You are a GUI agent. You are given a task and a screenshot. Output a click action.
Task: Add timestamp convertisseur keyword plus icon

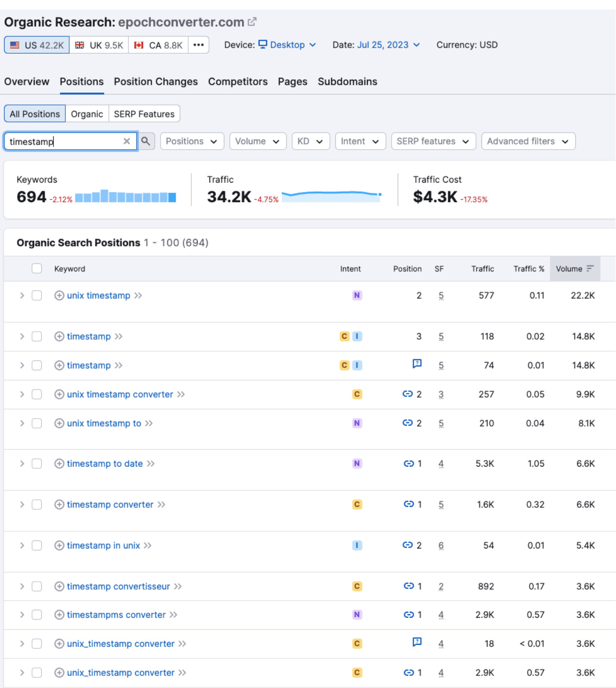click(59, 586)
